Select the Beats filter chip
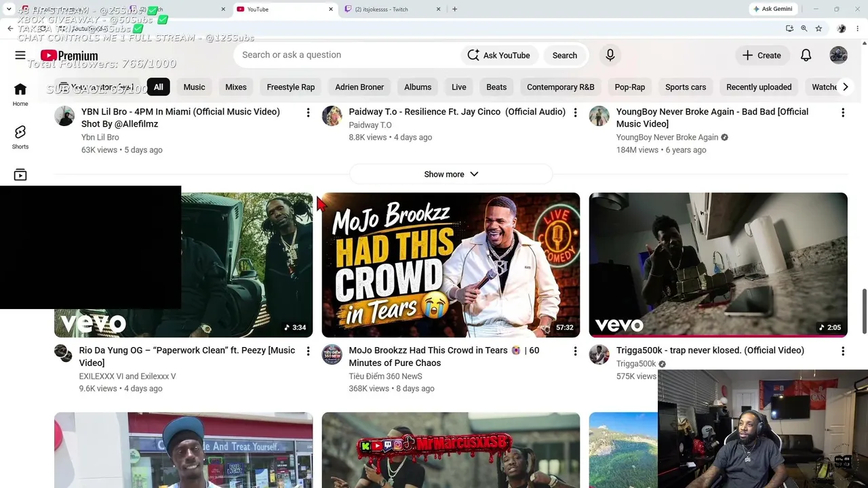Image resolution: width=868 pixels, height=488 pixels. tap(496, 87)
